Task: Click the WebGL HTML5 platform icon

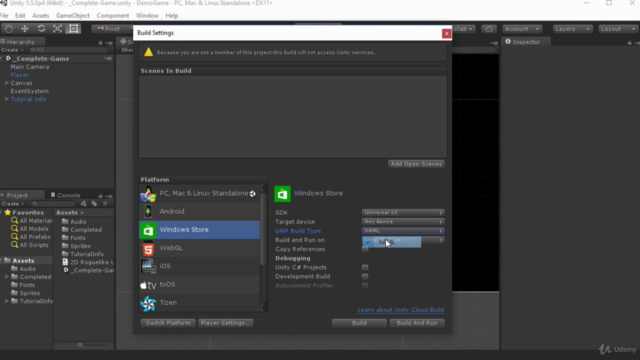Action: (x=148, y=248)
